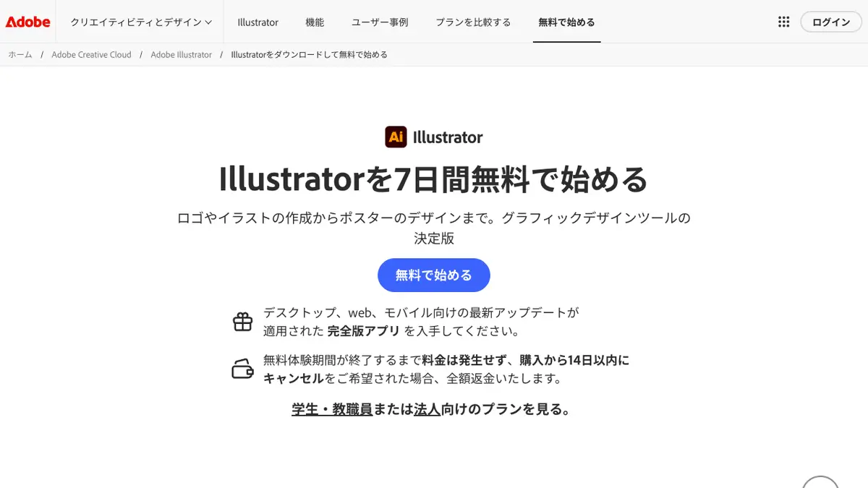The image size is (868, 488).
Task: Click the Adobe logo in header
Action: [27, 22]
